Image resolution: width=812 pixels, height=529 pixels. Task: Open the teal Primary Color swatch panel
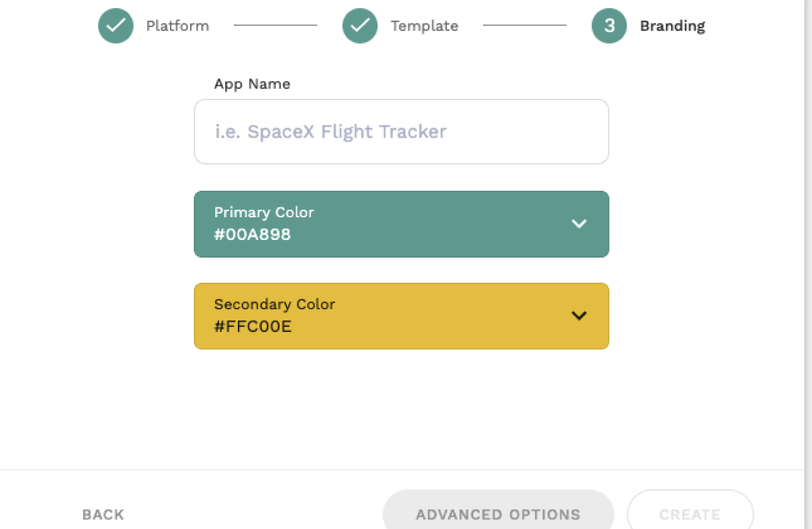[402, 224]
